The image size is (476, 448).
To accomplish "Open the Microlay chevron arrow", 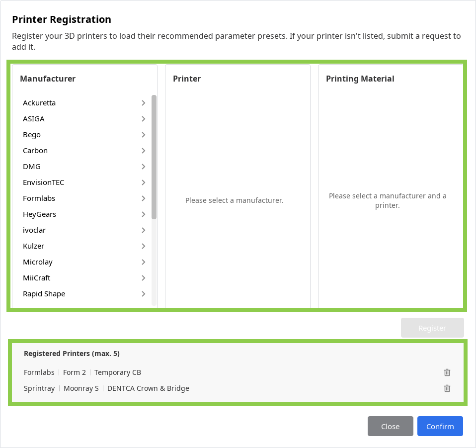I will pos(143,262).
